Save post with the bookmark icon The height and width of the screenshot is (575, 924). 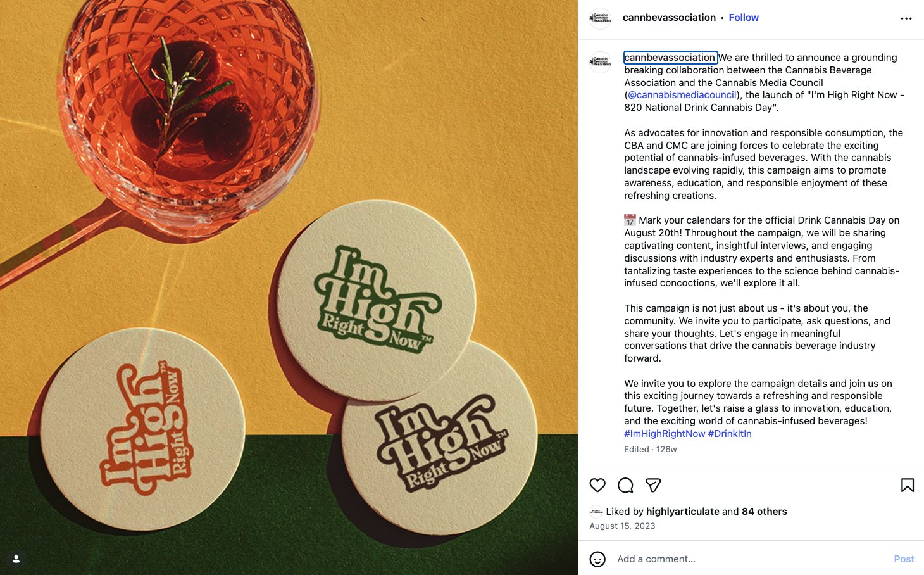tap(907, 485)
